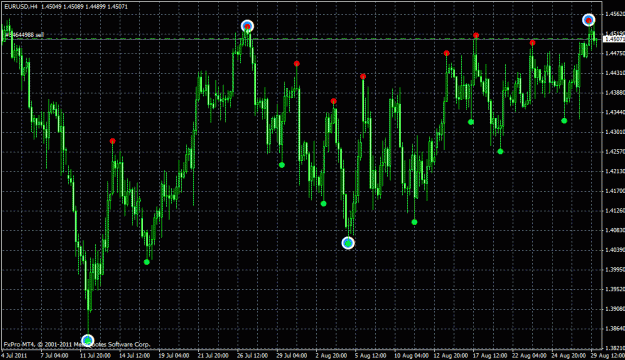The image size is (625, 360).
Task: Click the '10 Aug 04:00' time label
Action: (411, 356)
